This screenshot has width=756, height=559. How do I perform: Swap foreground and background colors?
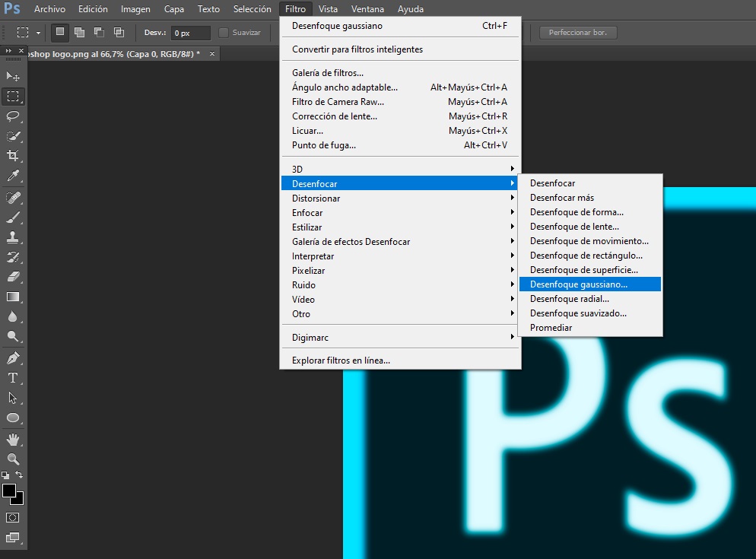[19, 475]
